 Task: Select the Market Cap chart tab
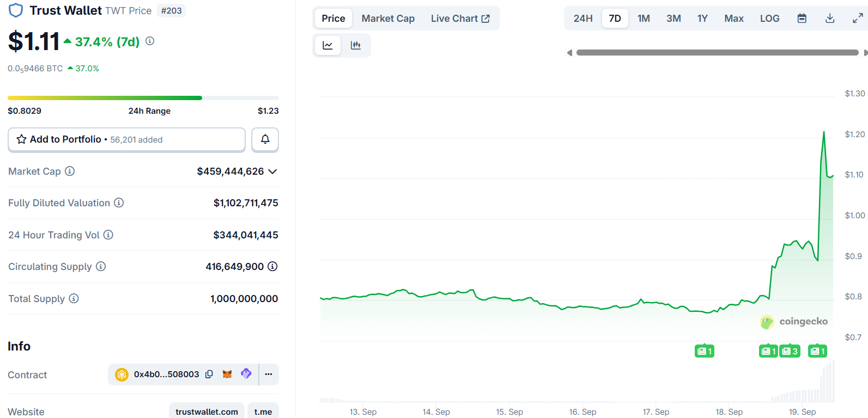(x=388, y=19)
